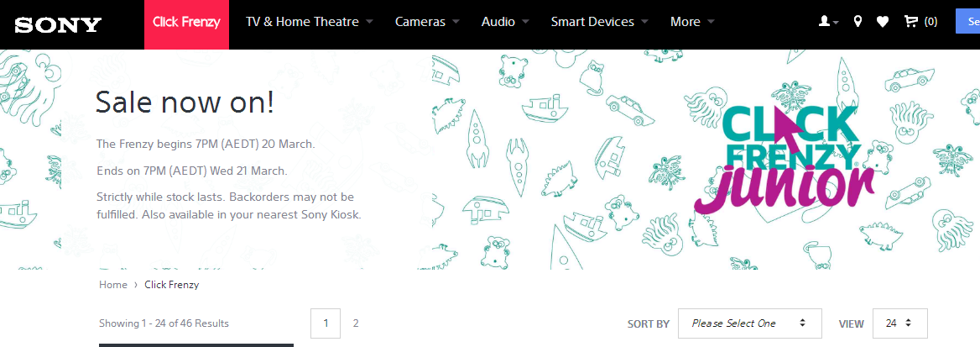This screenshot has width=980, height=347.
Task: Click the More dropdown arrow
Action: click(710, 23)
